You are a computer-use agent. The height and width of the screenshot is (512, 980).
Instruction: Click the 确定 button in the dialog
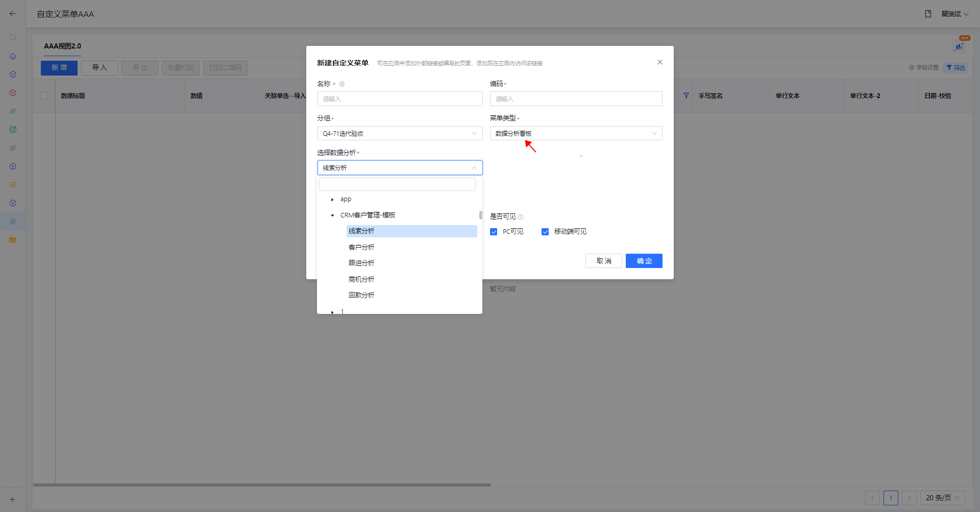pos(644,261)
